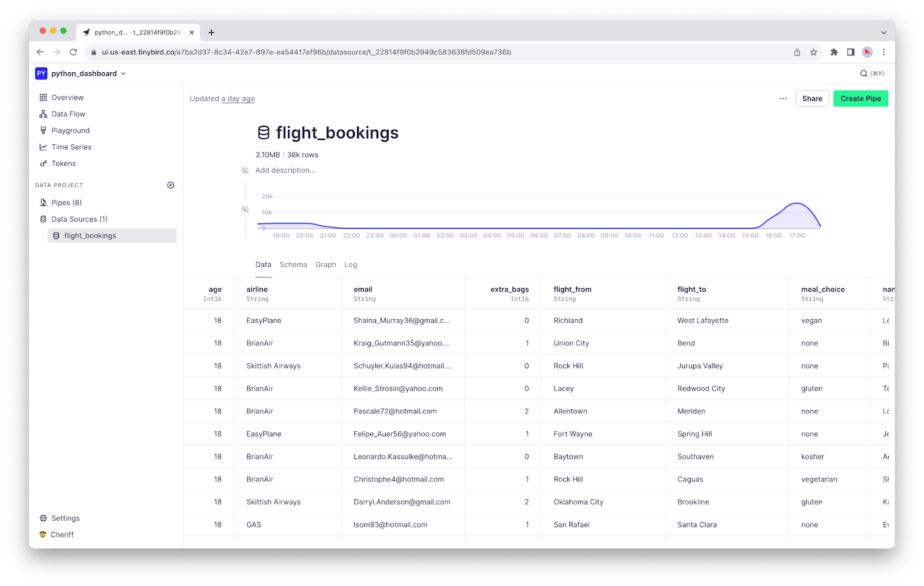
Task: Click the add Data Project plus icon
Action: coord(170,185)
